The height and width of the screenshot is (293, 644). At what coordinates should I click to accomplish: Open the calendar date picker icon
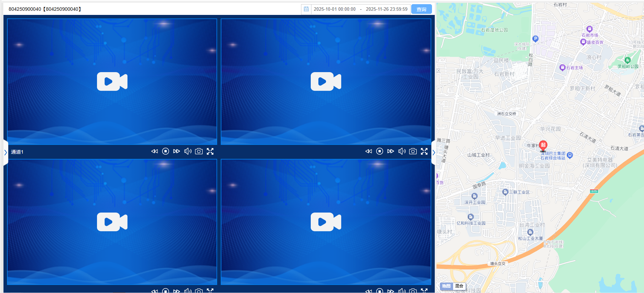click(x=306, y=9)
